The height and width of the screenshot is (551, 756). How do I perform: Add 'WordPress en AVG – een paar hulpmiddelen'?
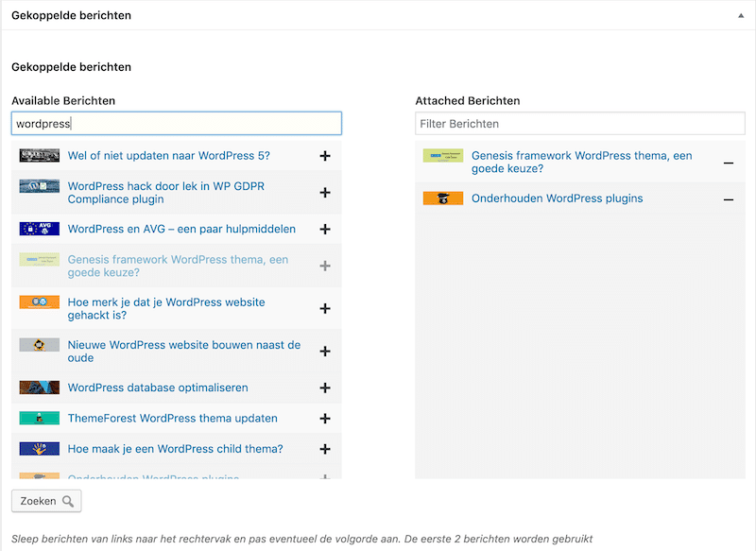tap(325, 229)
